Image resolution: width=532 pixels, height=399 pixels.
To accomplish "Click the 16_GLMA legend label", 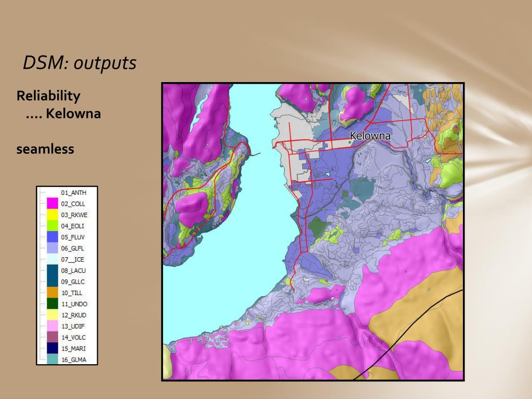I will (x=74, y=360).
